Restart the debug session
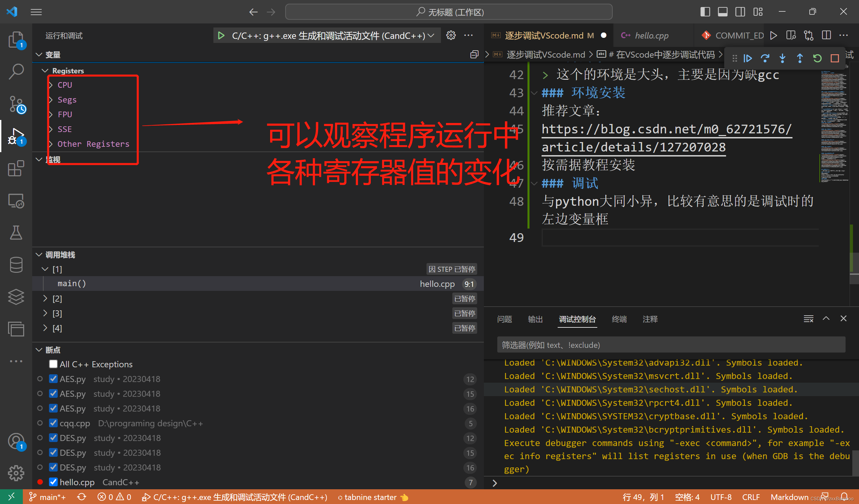859x504 pixels. pyautogui.click(x=817, y=58)
